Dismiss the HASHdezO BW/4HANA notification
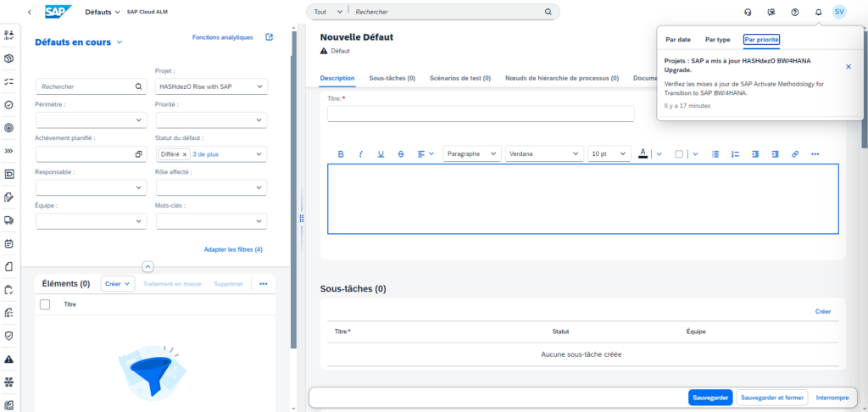This screenshot has width=868, height=412. pyautogui.click(x=849, y=66)
